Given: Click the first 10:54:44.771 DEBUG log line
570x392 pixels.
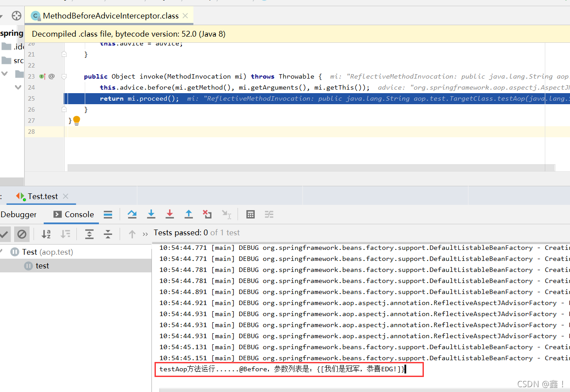Looking at the screenshot, I should [364, 248].
